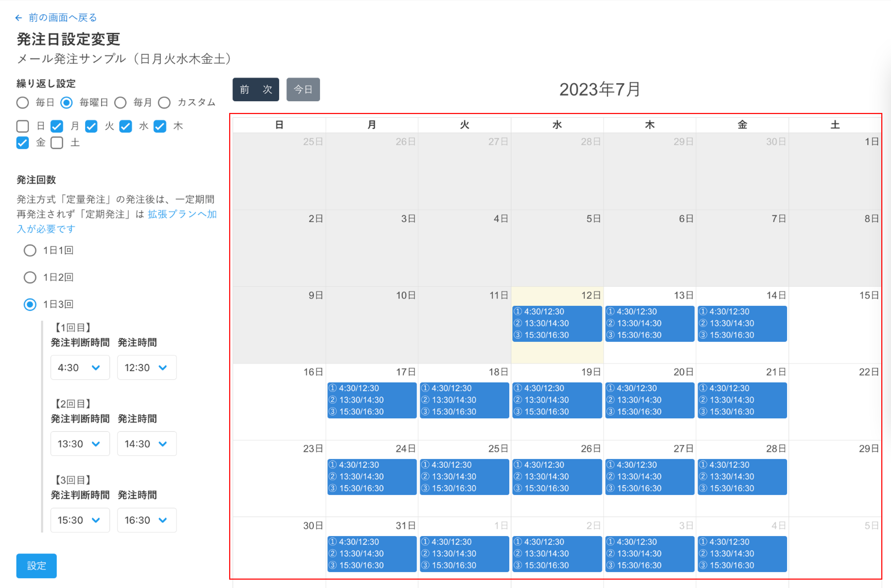Click the 29日 Saturday date cell
The width and height of the screenshot is (891, 588).
(x=835, y=478)
